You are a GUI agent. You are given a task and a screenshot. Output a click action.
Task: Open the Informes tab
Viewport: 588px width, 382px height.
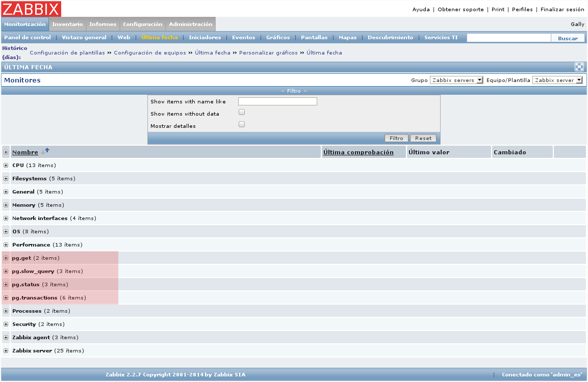(x=103, y=24)
